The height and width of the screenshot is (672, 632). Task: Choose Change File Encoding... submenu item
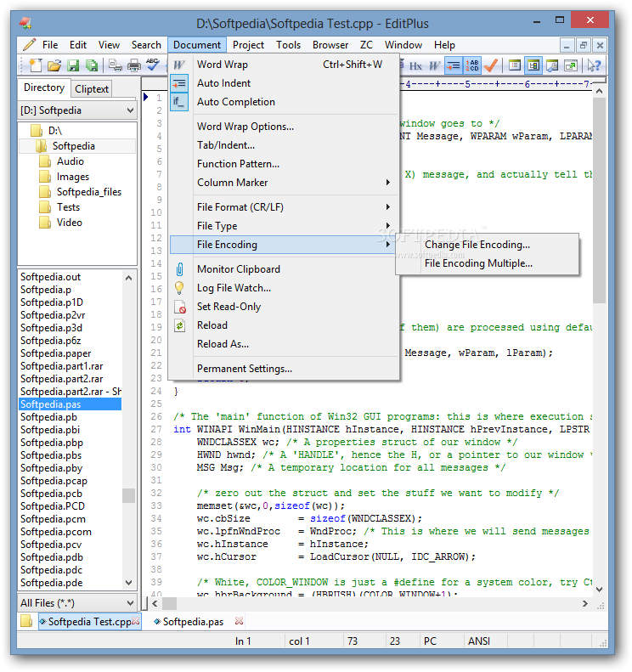click(488, 245)
